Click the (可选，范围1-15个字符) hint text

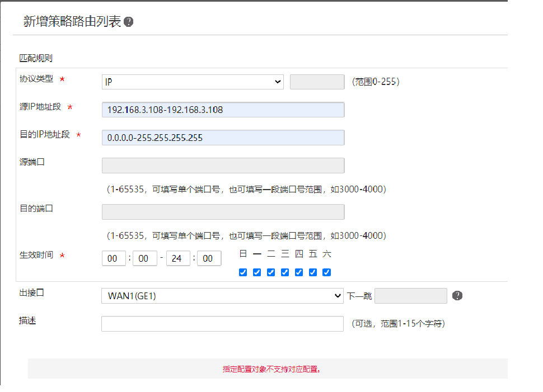coord(398,323)
